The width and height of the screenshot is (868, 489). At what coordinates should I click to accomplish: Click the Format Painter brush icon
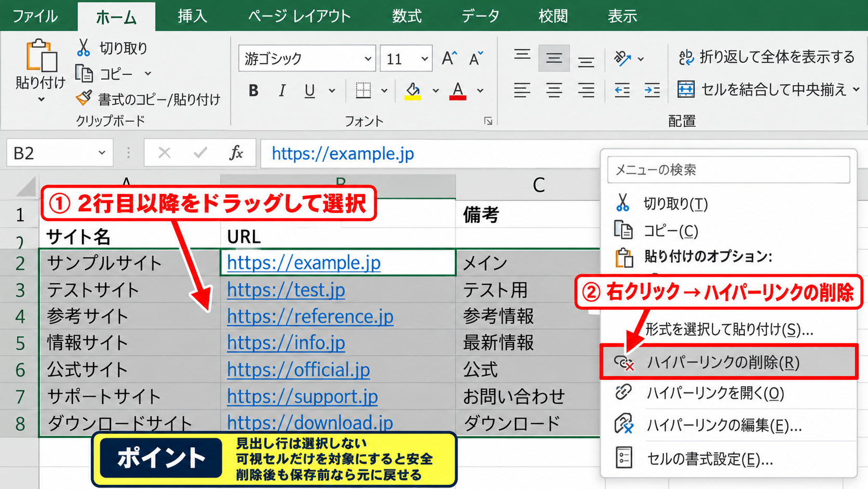tap(84, 98)
